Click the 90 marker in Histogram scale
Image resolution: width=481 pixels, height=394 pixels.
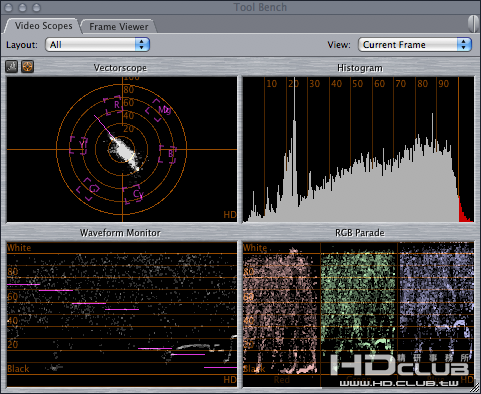444,84
